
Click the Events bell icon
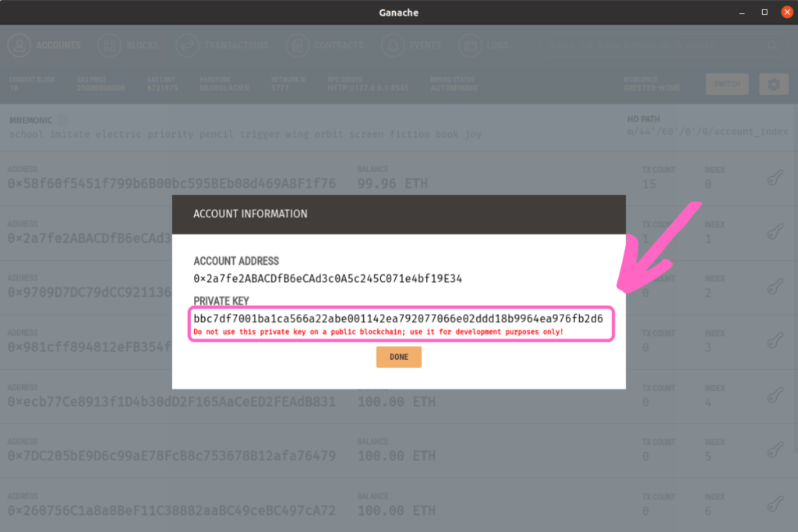point(393,46)
